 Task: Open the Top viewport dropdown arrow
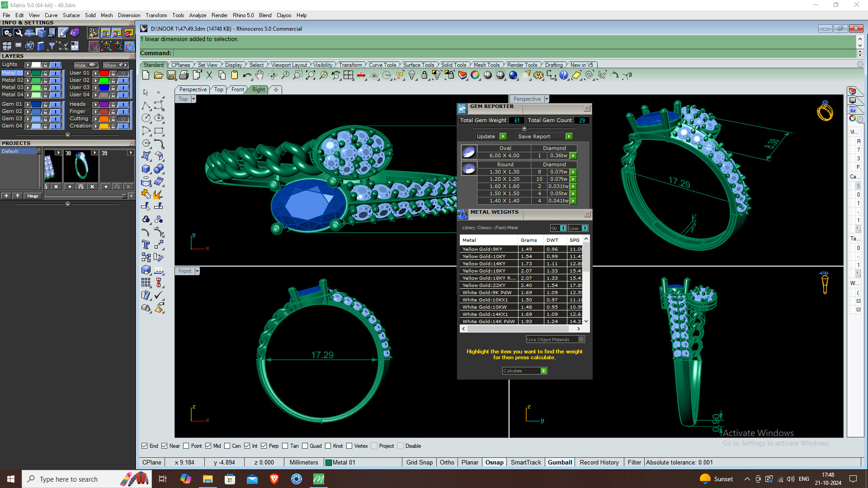coord(193,99)
